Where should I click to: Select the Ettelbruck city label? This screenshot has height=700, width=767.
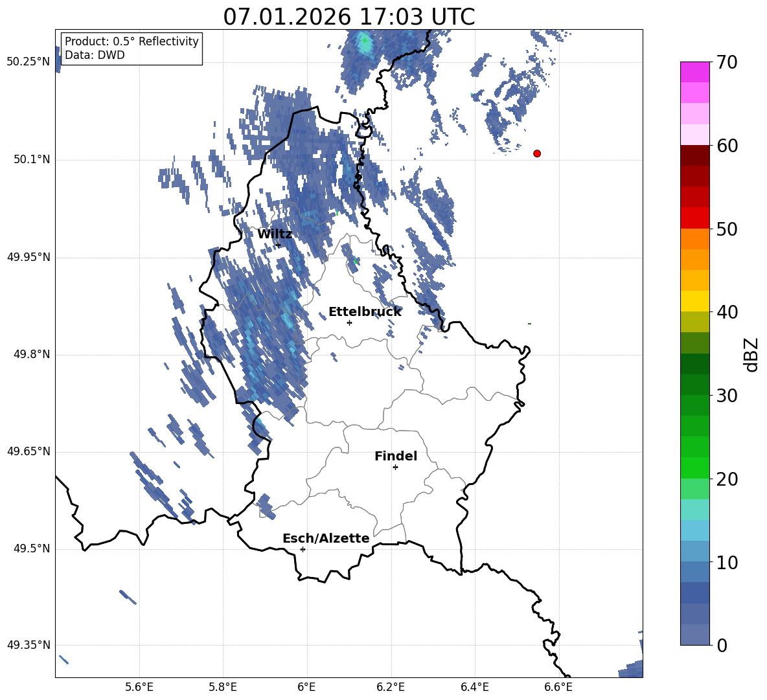click(x=365, y=312)
